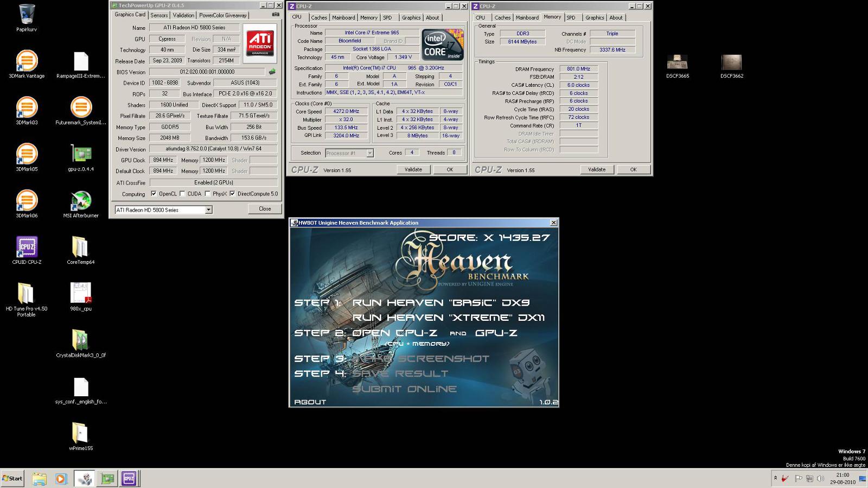Select the Futuremark_SystemInfo desktop icon
Image resolution: width=868 pixels, height=488 pixels.
click(x=81, y=110)
